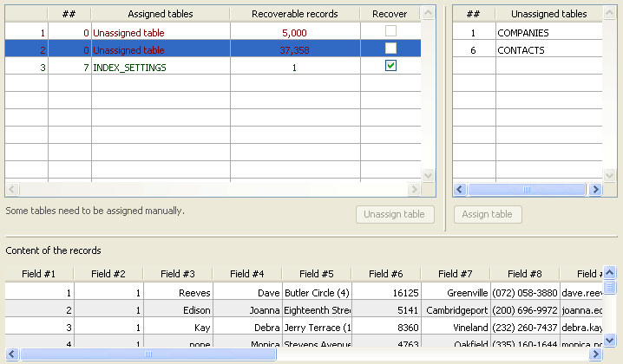Screen dimensions: 623x364
Task: Click the Field #6 column header
Action: (x=386, y=274)
